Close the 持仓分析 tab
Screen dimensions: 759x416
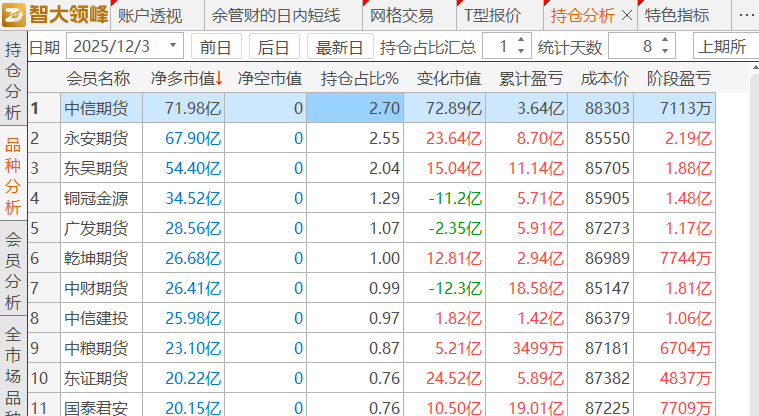(626, 16)
